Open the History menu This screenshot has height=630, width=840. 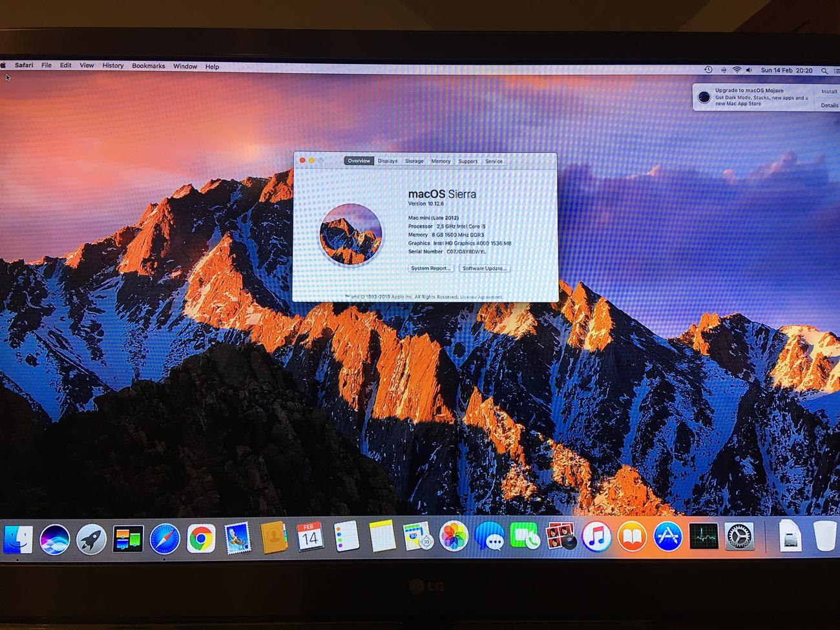click(113, 66)
